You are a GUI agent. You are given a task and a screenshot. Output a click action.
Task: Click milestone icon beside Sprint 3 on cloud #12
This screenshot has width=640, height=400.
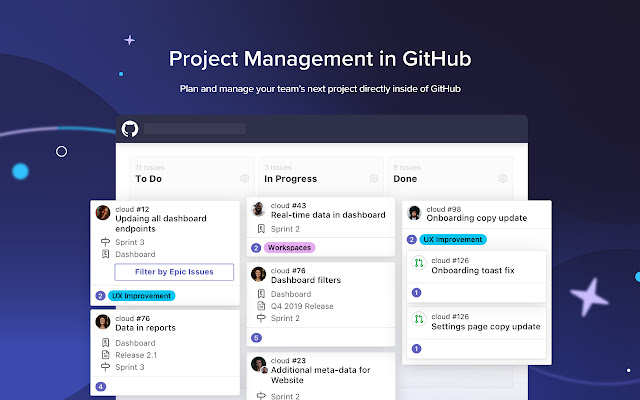[x=105, y=242]
